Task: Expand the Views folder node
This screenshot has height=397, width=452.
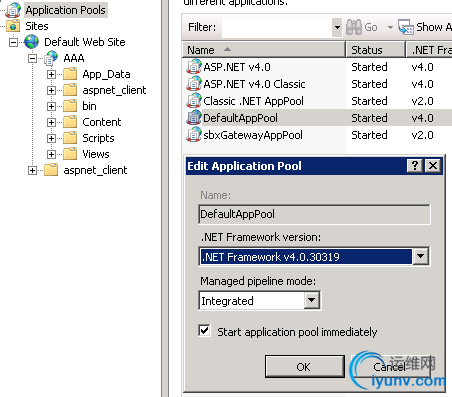Action: [51, 154]
